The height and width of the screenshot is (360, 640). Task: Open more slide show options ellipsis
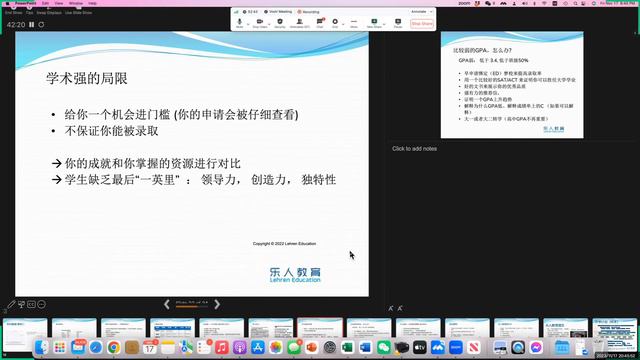[41, 304]
